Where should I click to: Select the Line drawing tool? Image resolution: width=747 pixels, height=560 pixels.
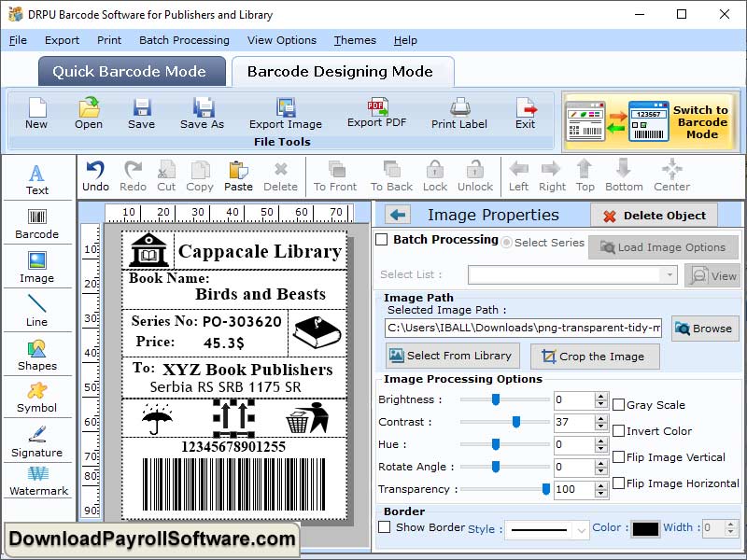tap(37, 313)
